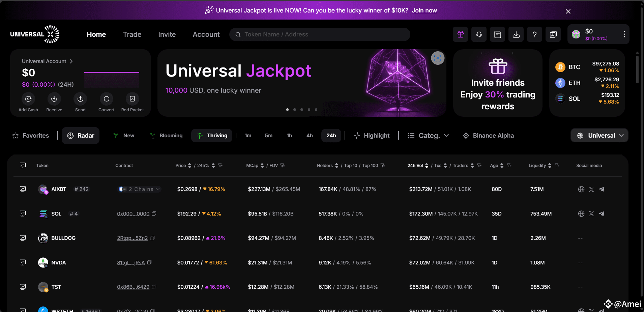Viewport: 644px width, 312px height.
Task: Click the Red Packet icon
Action: coord(133,99)
